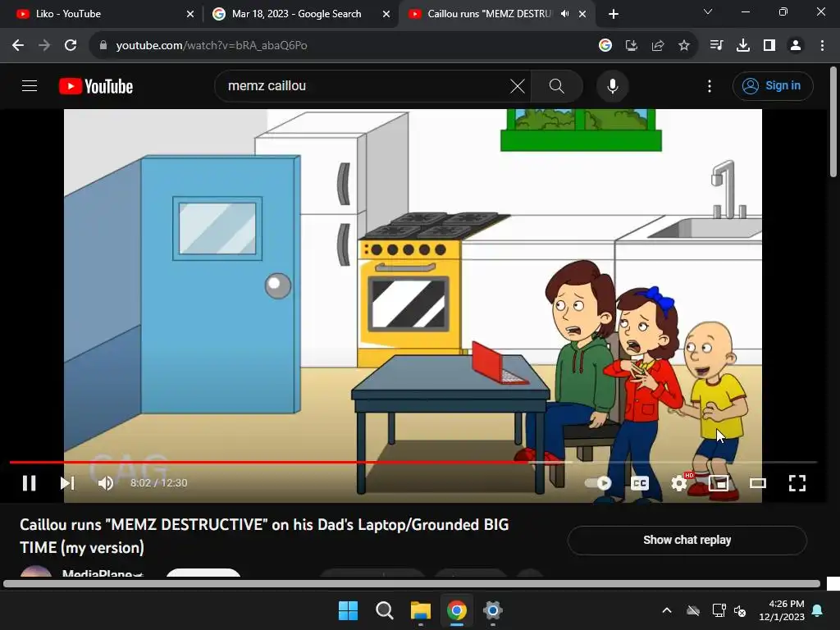Click the OneDrive cloud tray icon
The height and width of the screenshot is (630, 840).
(693, 610)
